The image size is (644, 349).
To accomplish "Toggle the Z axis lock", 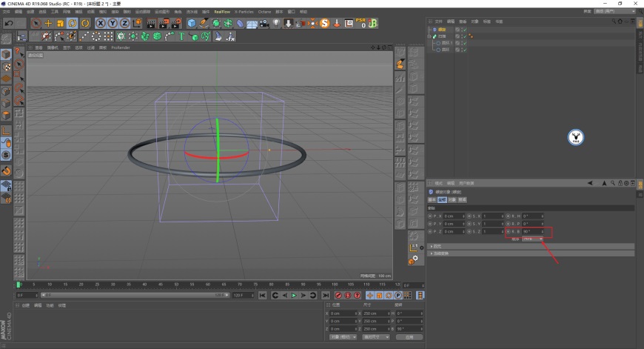I will 124,24.
